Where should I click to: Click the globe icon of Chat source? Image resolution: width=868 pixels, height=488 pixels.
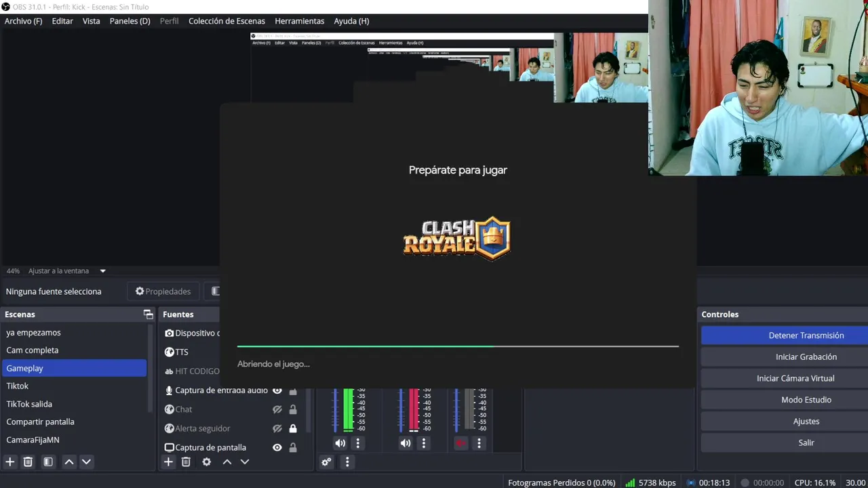click(170, 409)
